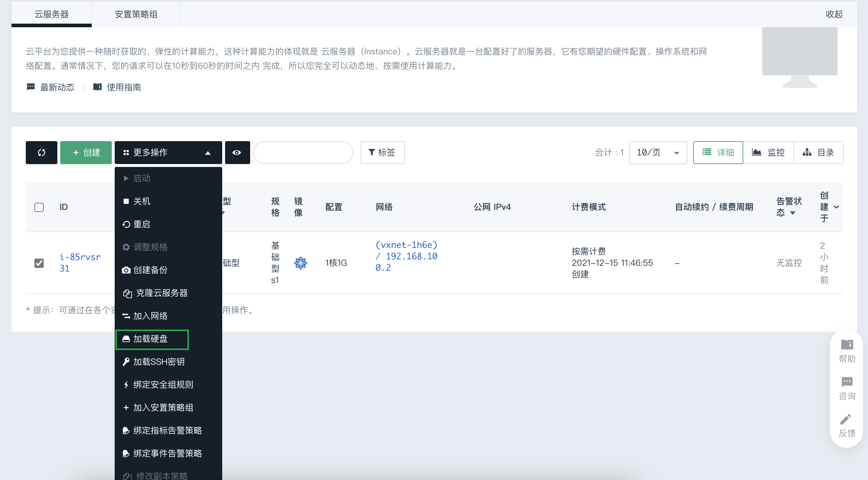This screenshot has width=868, height=480.
Task: Click the list icon of 详细 view
Action: [x=707, y=153]
